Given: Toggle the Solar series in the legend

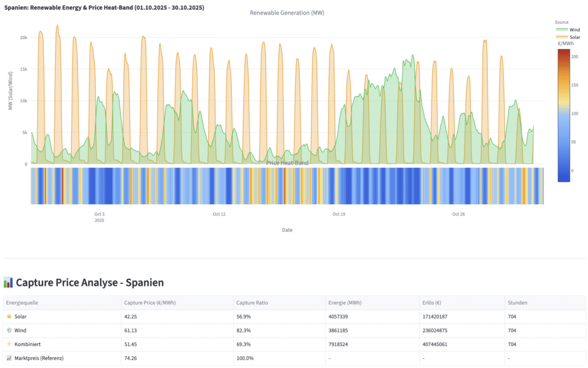Looking at the screenshot, I should pos(568,37).
